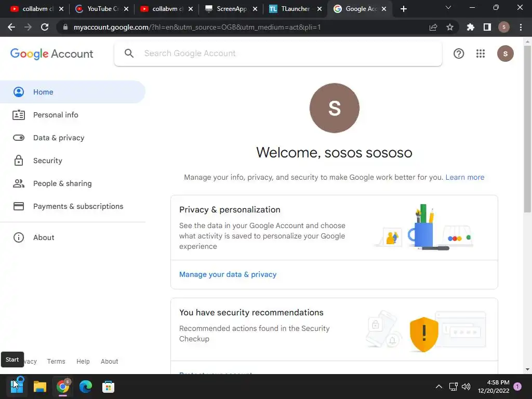Open the taskbar clock and date

tap(494, 387)
